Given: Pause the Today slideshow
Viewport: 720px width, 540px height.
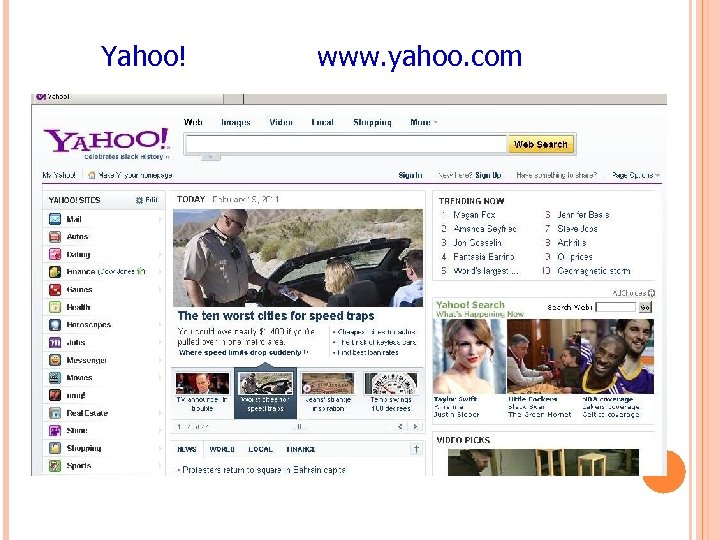Looking at the screenshot, I should [x=299, y=427].
